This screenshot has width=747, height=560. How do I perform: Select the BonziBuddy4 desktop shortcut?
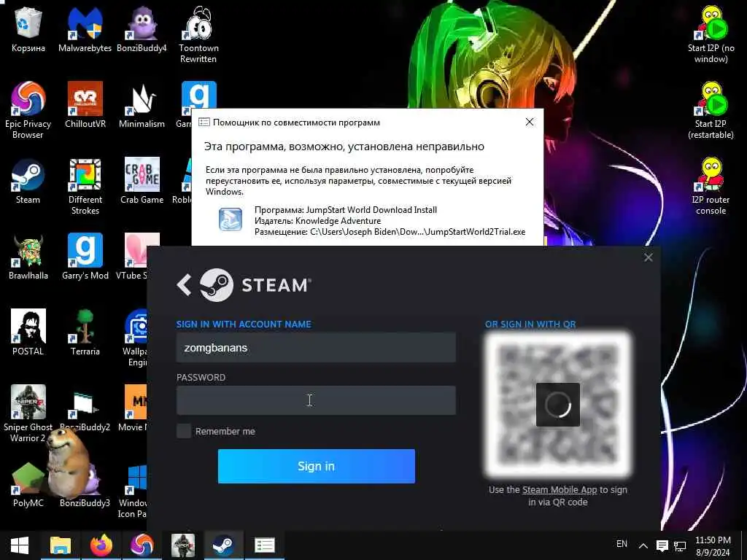tap(142, 29)
